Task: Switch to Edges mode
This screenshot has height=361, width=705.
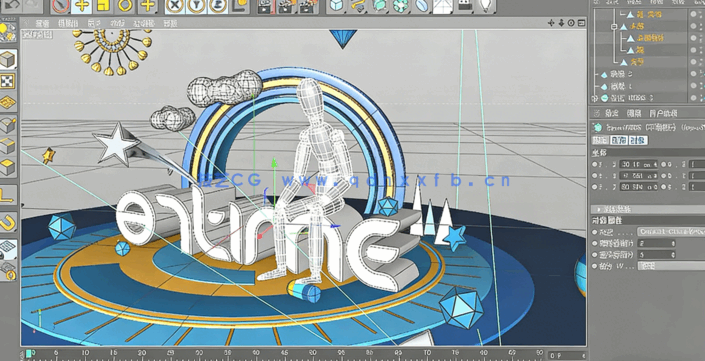Action: (x=8, y=146)
